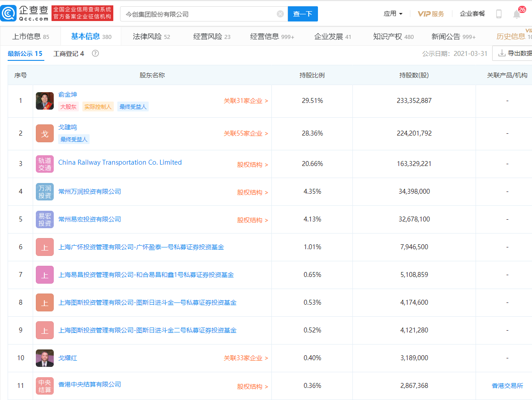Open 企业套餐 link

pos(472,13)
